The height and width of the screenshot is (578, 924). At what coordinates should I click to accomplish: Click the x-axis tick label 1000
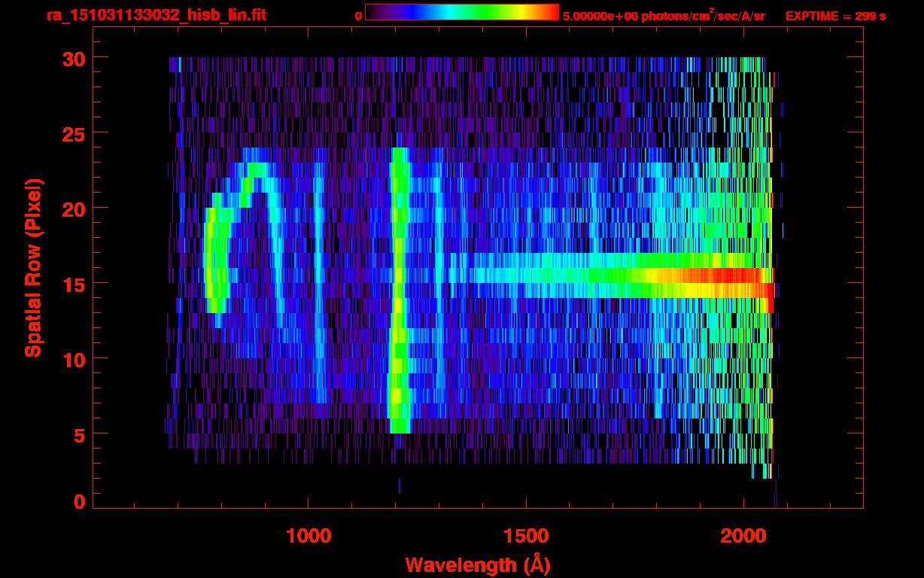click(309, 536)
